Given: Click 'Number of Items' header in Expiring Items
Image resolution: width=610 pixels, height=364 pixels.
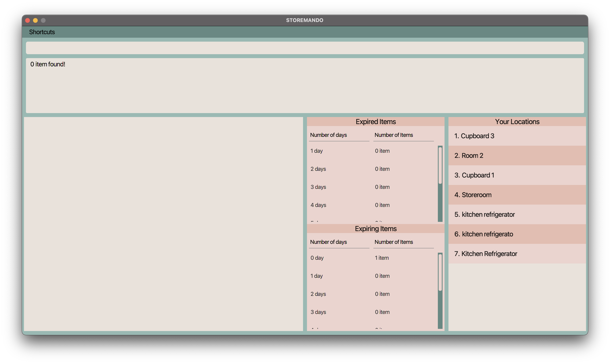Looking at the screenshot, I should [x=393, y=242].
